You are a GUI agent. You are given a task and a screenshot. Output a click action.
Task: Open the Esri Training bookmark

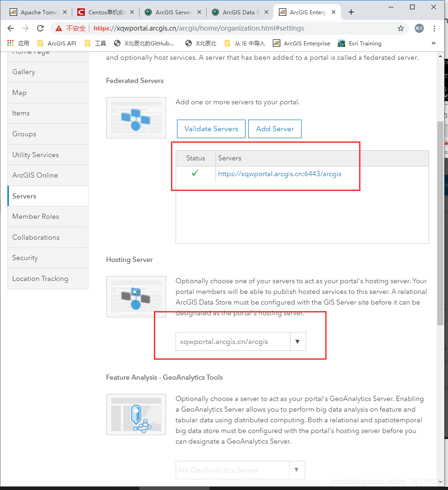tap(360, 43)
